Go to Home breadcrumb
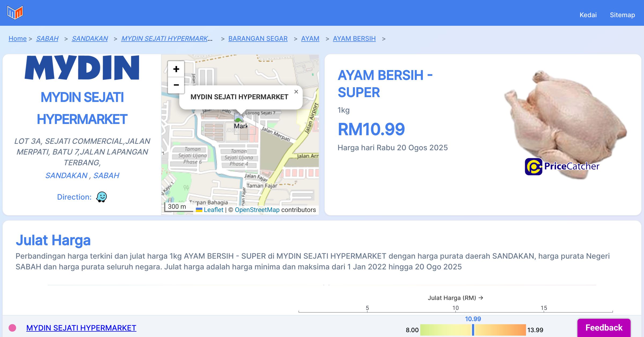Screen dimensions: 644x337 coord(17,39)
